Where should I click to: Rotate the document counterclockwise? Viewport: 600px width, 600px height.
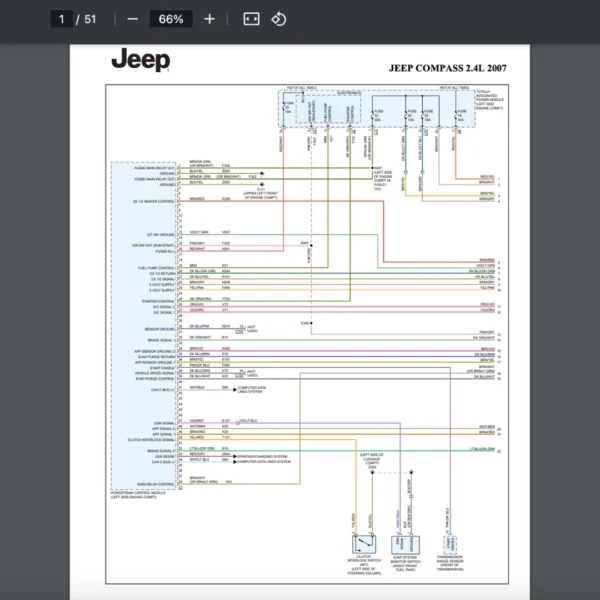coord(279,19)
